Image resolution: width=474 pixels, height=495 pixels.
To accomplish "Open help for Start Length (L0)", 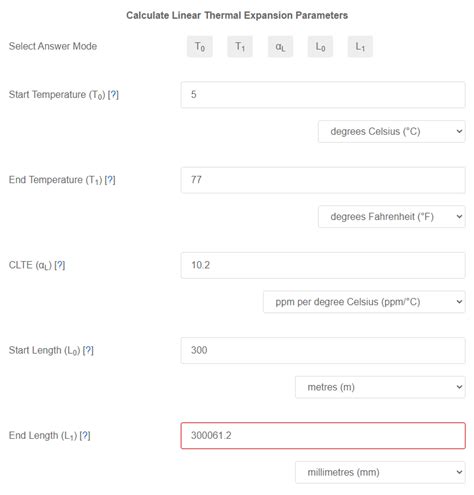I will click(88, 350).
